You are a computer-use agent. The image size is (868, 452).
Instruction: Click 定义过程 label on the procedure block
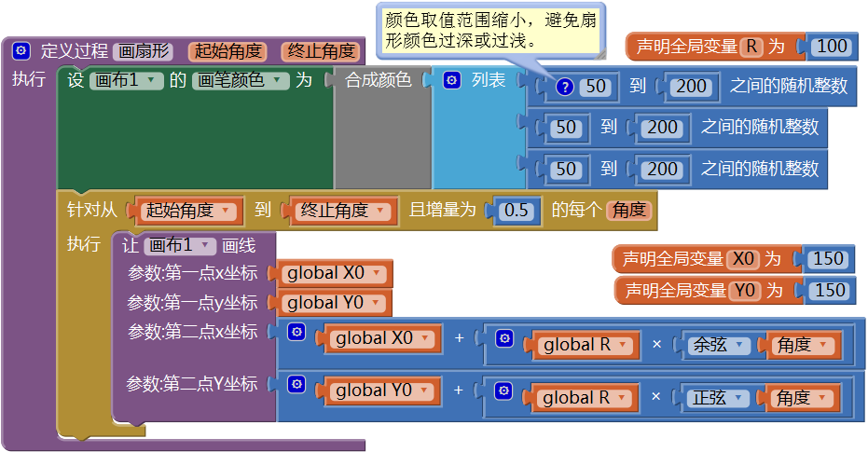(x=75, y=51)
